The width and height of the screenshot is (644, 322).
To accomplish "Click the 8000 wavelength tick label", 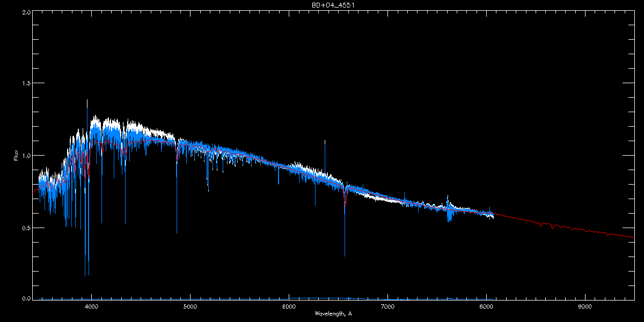I will (486, 307).
